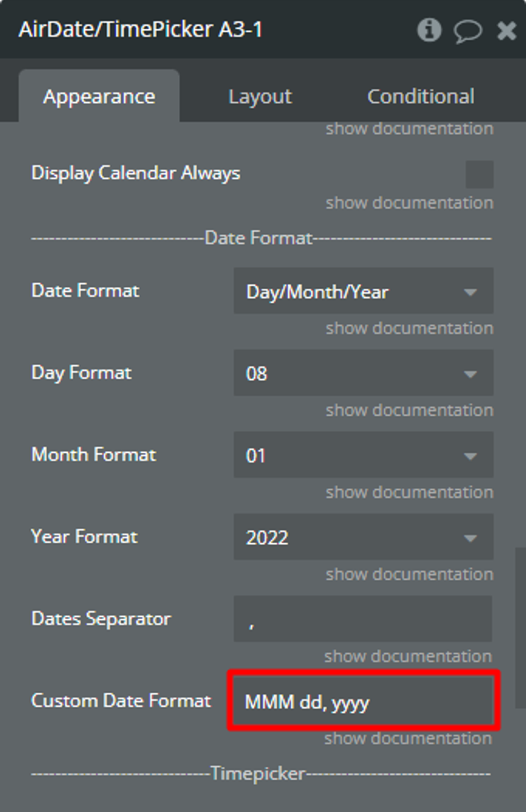Show documentation under Custom Date Format
526x812 pixels.
(408, 739)
